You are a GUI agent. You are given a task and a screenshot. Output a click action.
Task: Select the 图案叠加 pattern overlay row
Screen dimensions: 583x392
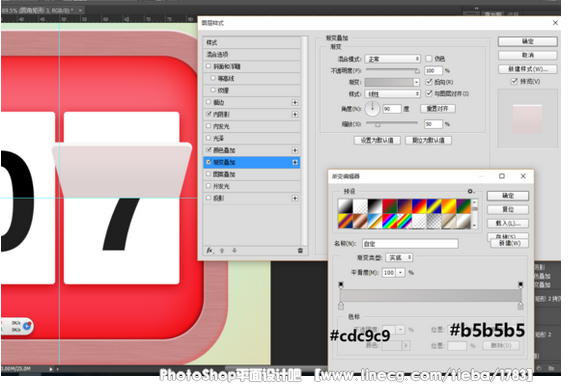tap(252, 174)
